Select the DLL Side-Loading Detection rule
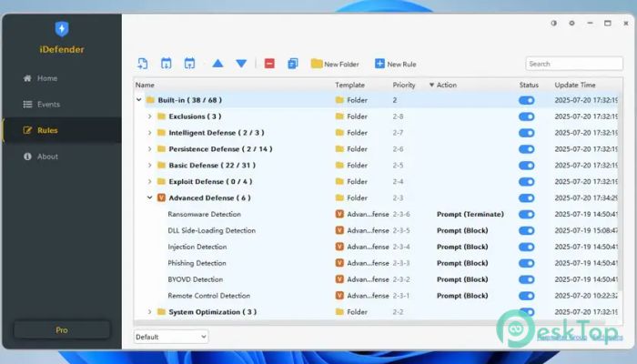The width and height of the screenshot is (637, 364). tap(212, 230)
